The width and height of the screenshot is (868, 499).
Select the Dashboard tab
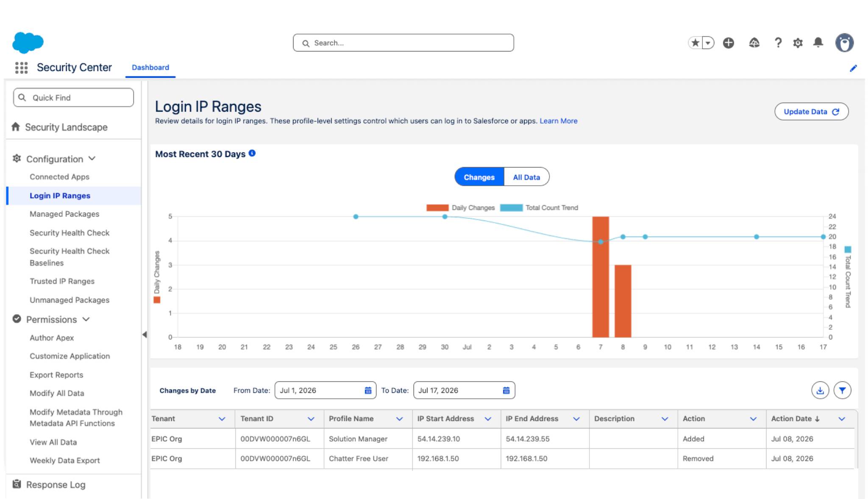[150, 67]
